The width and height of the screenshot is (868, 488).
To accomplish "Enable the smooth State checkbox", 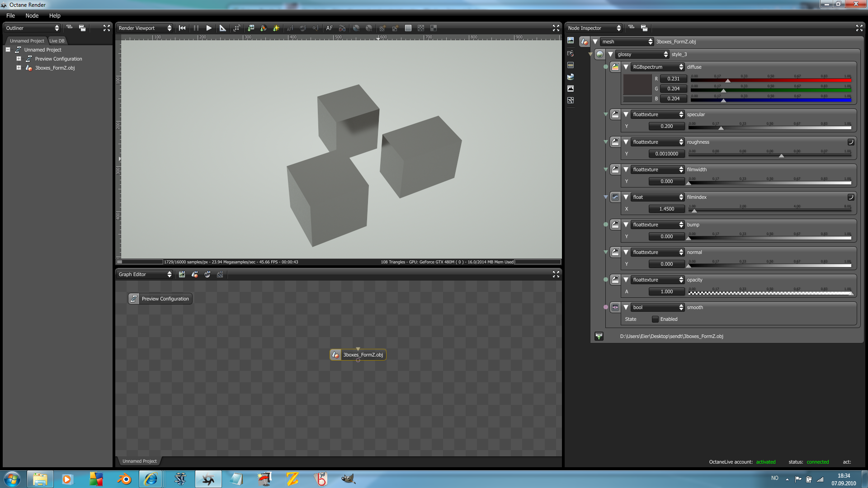I will 655,319.
